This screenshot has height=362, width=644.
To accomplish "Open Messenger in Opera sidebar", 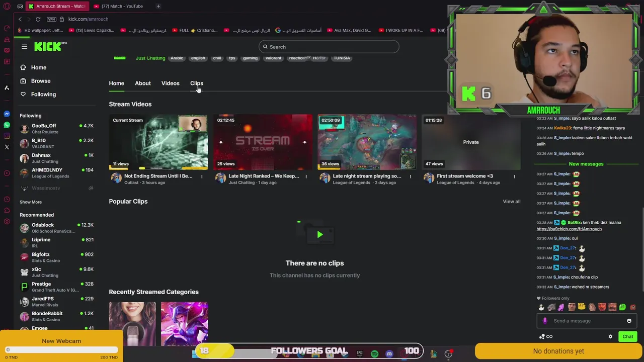I will point(7,114).
